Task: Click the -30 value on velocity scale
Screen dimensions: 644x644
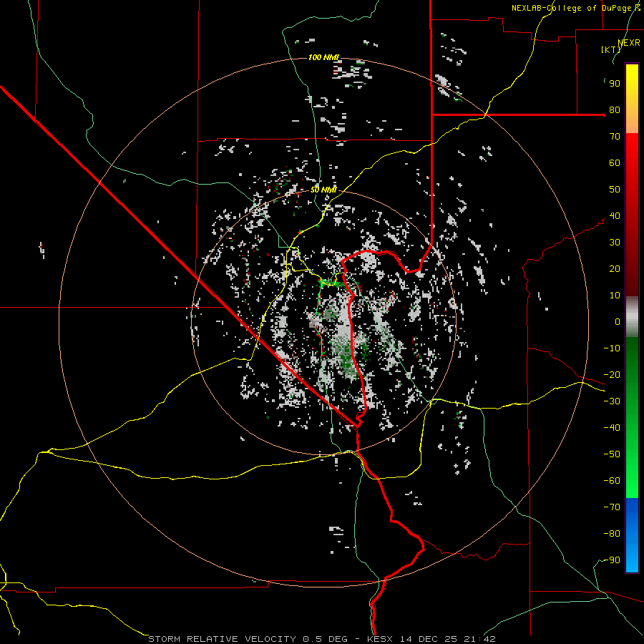Action: tap(612, 401)
